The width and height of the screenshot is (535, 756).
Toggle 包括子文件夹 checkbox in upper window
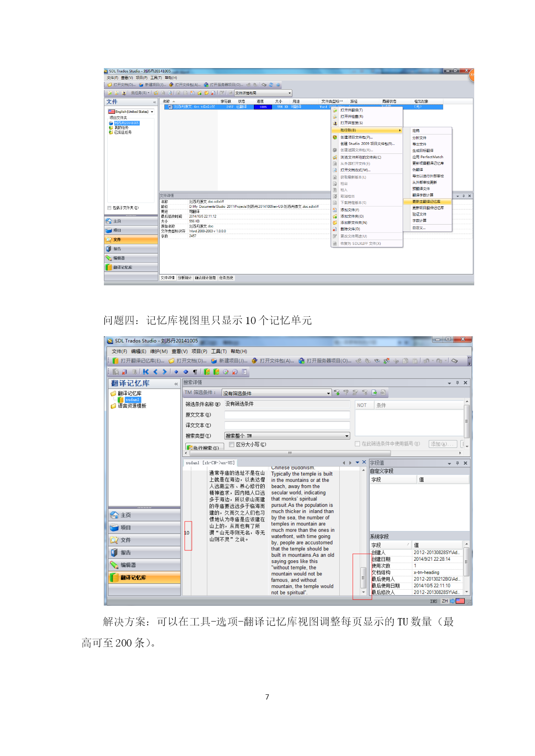click(x=110, y=208)
